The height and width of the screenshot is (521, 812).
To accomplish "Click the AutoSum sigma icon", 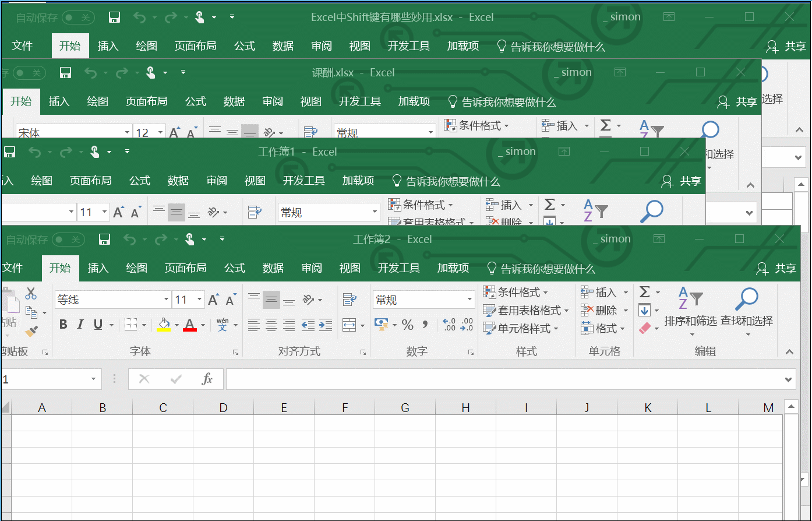I will [645, 292].
